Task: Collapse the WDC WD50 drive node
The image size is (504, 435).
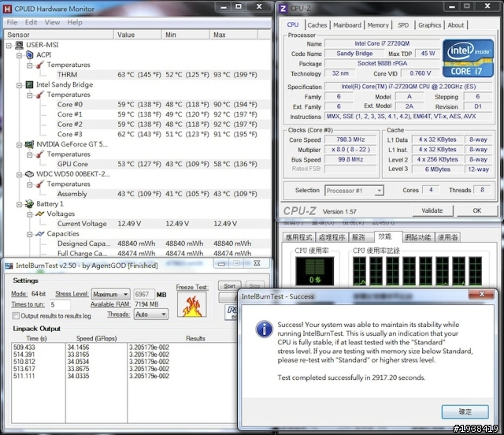Action: point(19,175)
